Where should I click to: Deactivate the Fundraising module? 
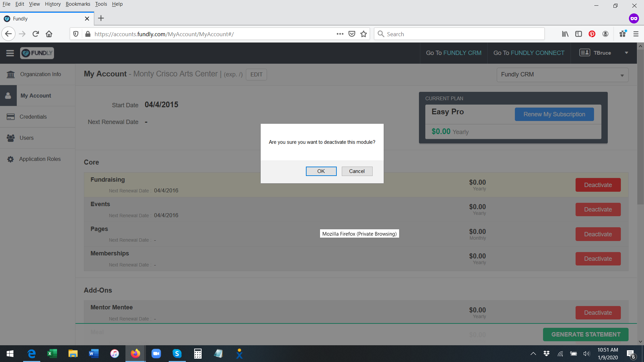[x=598, y=185]
